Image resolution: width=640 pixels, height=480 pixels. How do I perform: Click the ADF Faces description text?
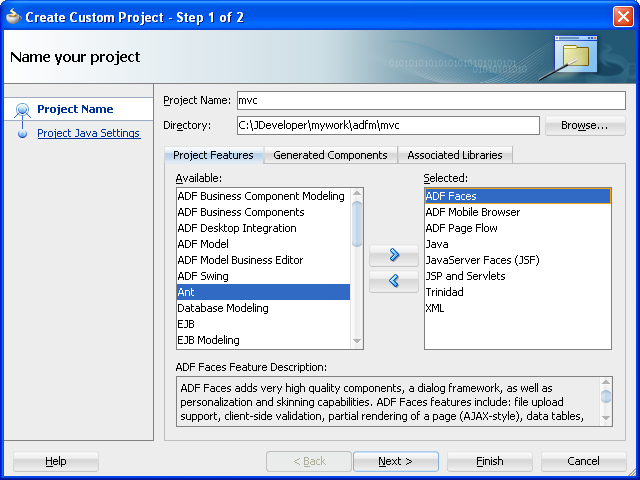pos(382,402)
